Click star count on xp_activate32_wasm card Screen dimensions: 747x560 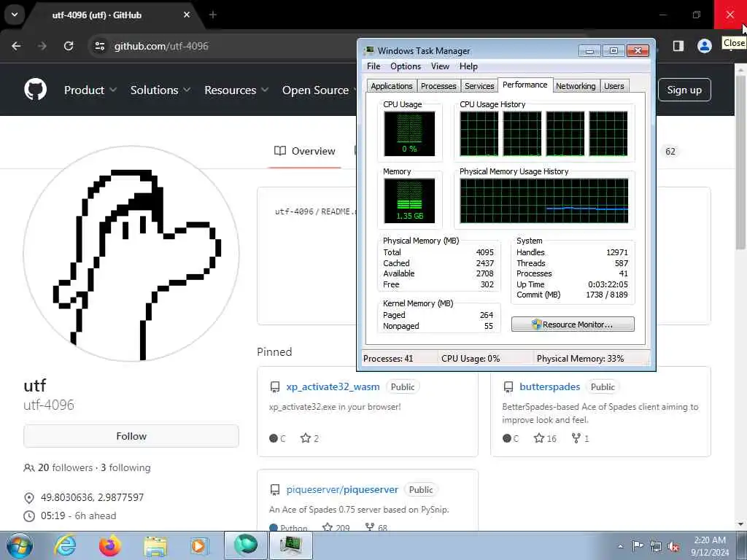tap(309, 438)
